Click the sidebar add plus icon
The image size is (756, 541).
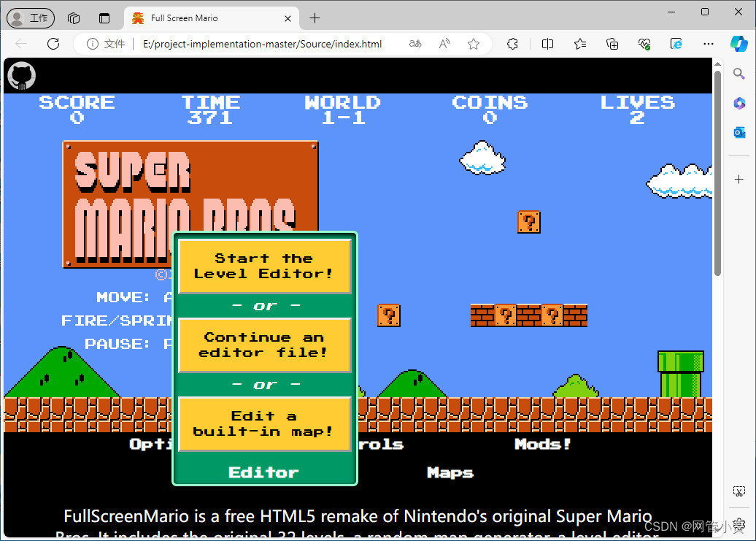coord(738,180)
